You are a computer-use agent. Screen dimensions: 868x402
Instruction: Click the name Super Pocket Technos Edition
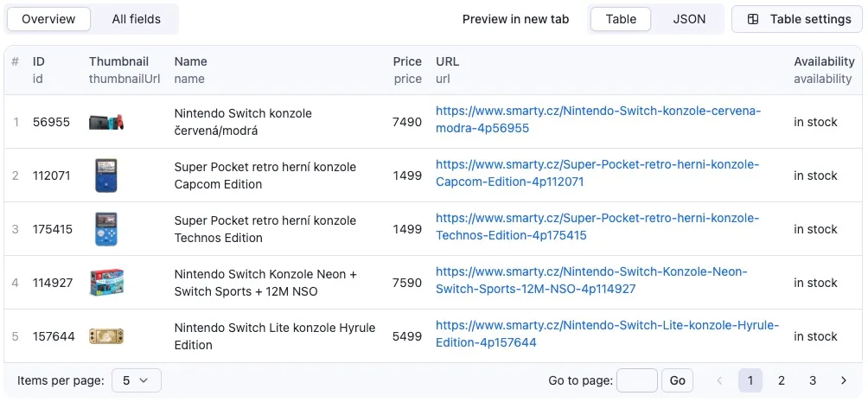[265, 229]
